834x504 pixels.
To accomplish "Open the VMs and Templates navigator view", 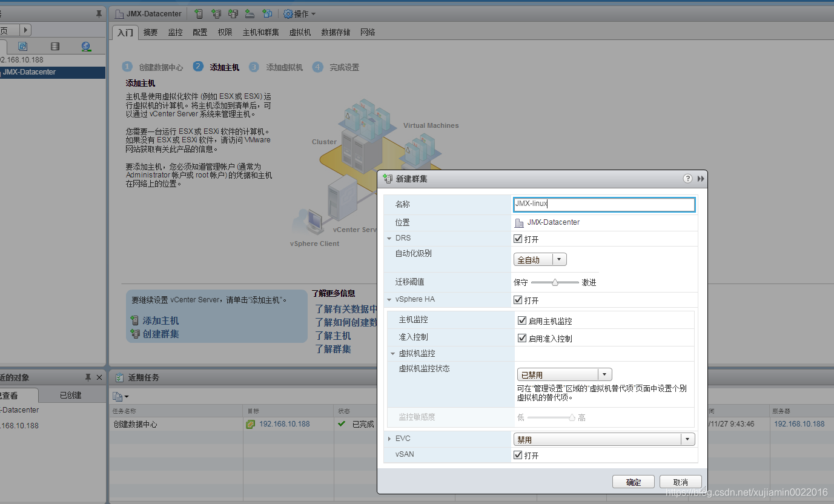I will click(23, 46).
